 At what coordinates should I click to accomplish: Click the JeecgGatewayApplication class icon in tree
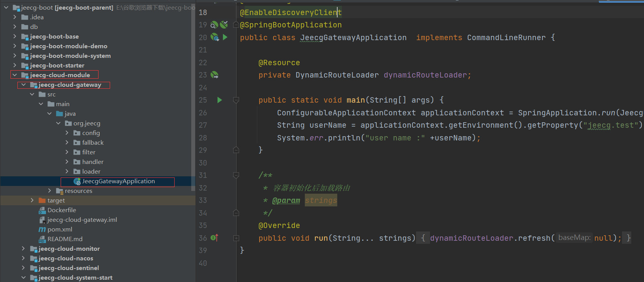click(x=77, y=181)
